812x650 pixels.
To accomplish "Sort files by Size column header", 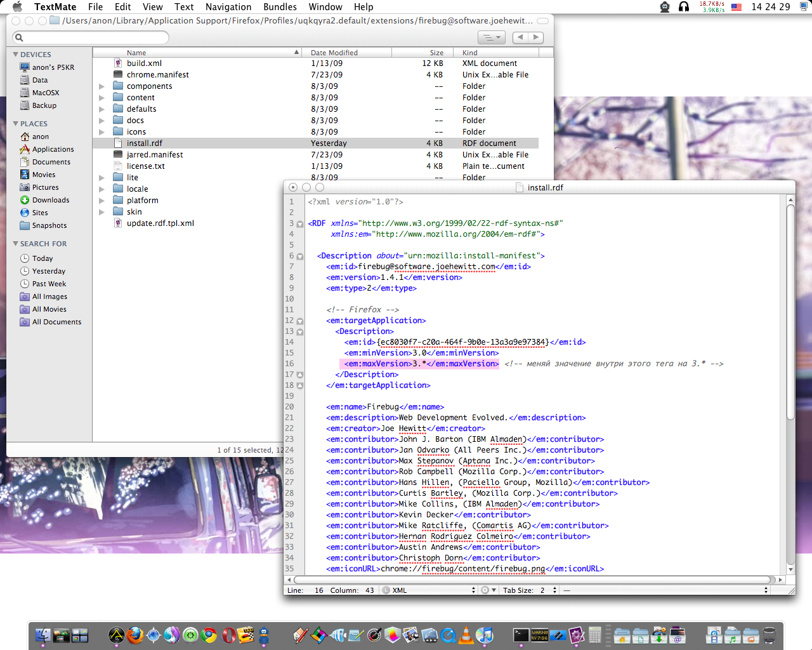I will (424, 53).
